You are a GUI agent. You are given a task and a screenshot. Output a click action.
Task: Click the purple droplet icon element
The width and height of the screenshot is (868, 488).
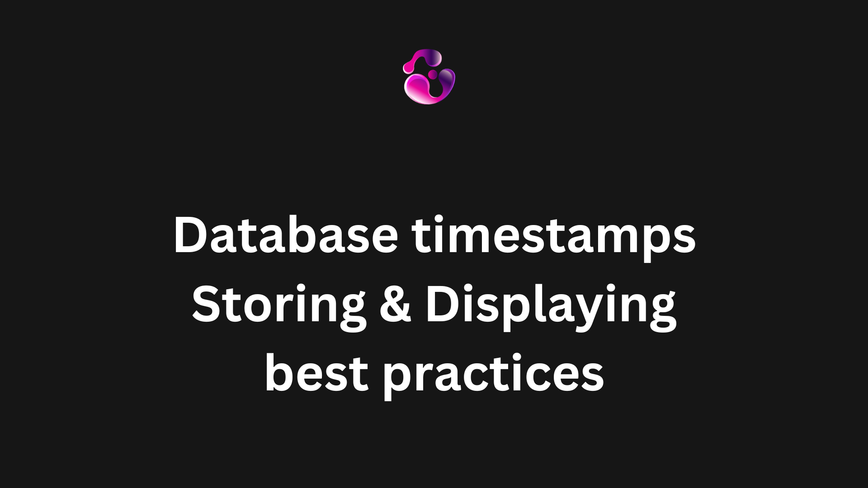tap(429, 77)
